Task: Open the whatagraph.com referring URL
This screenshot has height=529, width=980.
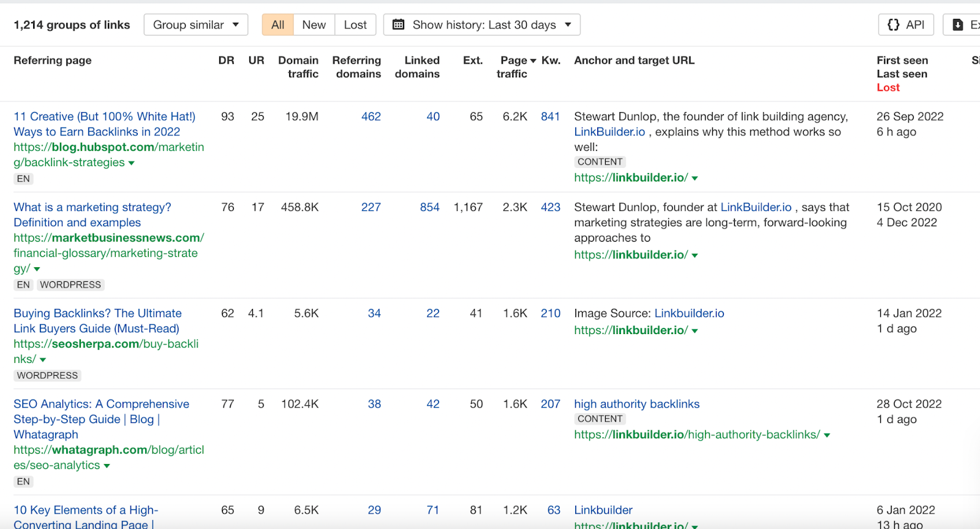Action: click(109, 457)
